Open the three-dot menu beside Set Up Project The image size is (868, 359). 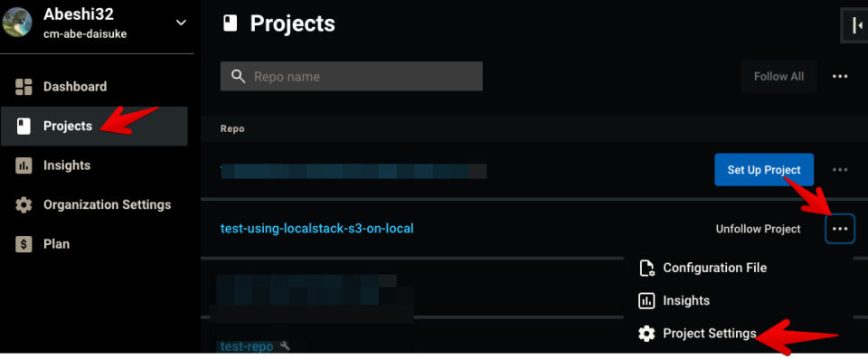[x=840, y=170]
